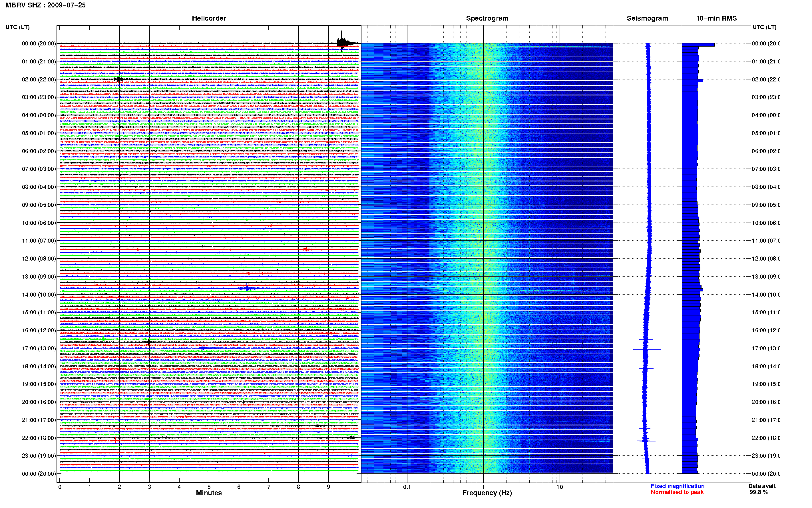Select the Spectrogram panel heading

tap(487, 18)
